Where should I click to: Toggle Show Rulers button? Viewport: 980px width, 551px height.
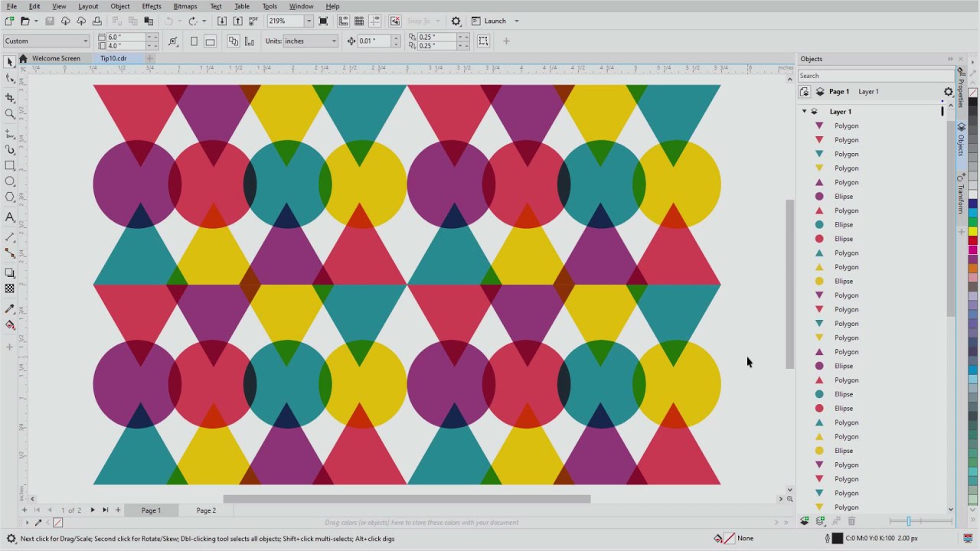pyautogui.click(x=343, y=21)
